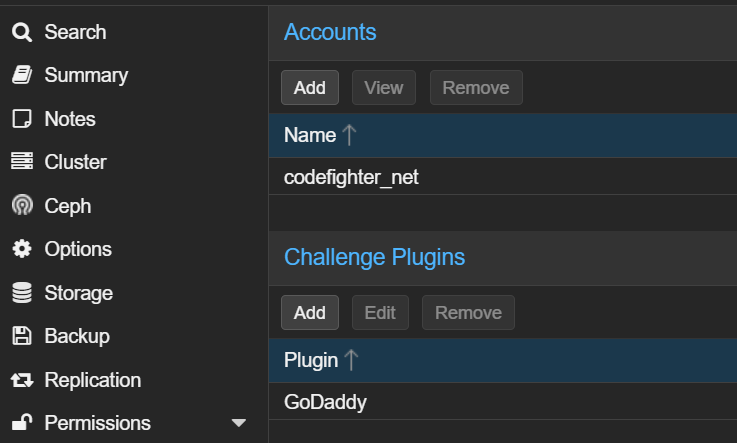Screen dimensions: 737x443
Task: Click the Permissions unlock icon
Action: tap(22, 422)
